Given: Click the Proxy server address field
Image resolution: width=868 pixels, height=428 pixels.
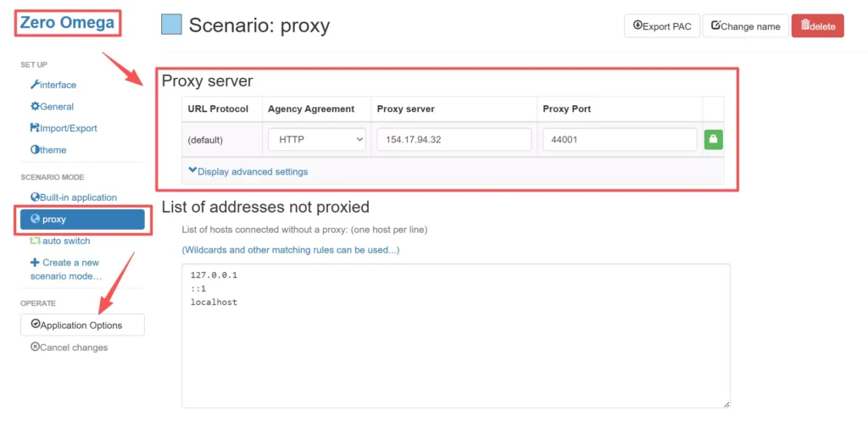Looking at the screenshot, I should coord(453,140).
